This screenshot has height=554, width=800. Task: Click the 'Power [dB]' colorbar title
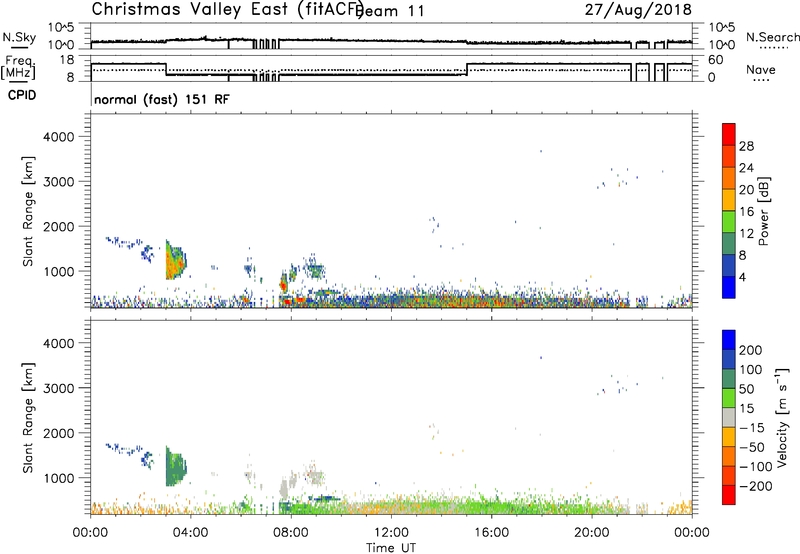[x=763, y=211]
